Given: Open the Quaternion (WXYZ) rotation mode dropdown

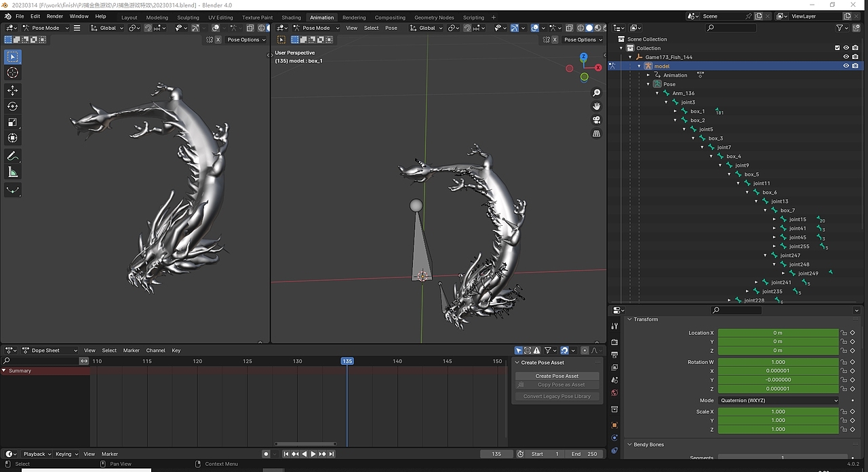Looking at the screenshot, I should tap(778, 400).
